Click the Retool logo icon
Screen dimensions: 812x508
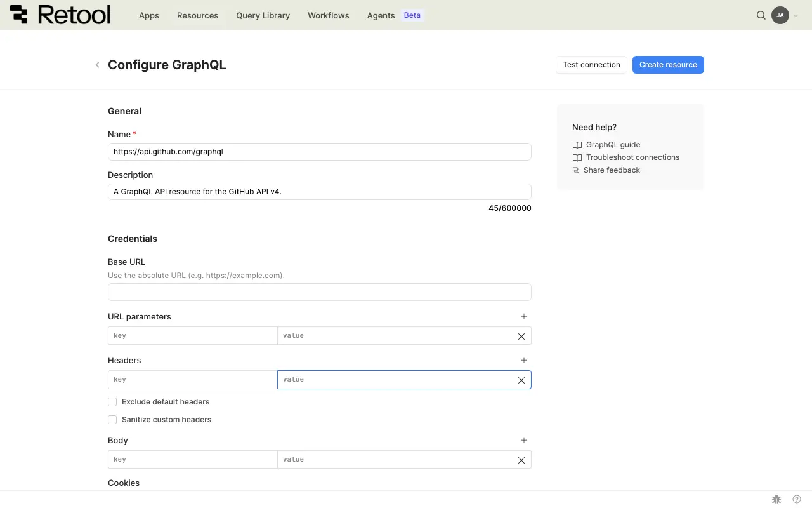coord(19,15)
